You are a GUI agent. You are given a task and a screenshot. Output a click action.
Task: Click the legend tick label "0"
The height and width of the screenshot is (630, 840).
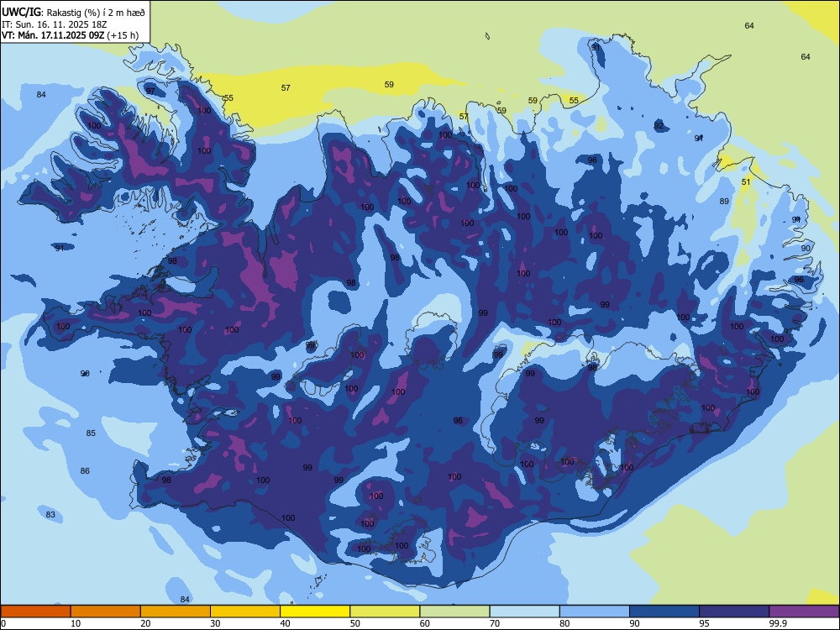[x=3, y=623]
